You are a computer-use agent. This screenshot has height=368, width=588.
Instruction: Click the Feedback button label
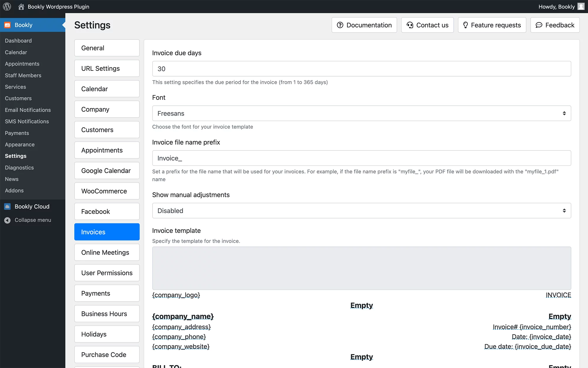tap(560, 25)
